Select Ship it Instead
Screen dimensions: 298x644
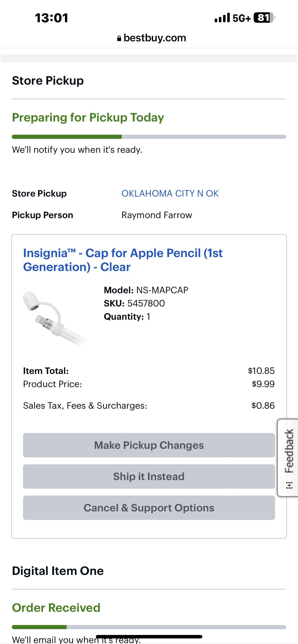149,476
